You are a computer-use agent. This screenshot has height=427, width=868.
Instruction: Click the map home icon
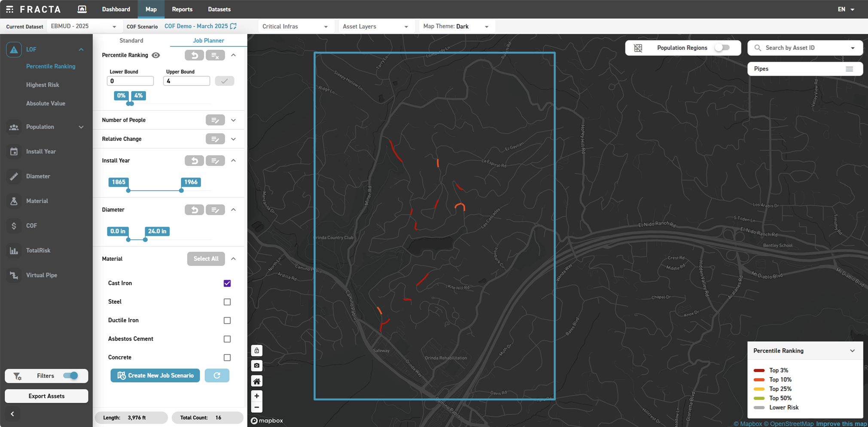(257, 381)
